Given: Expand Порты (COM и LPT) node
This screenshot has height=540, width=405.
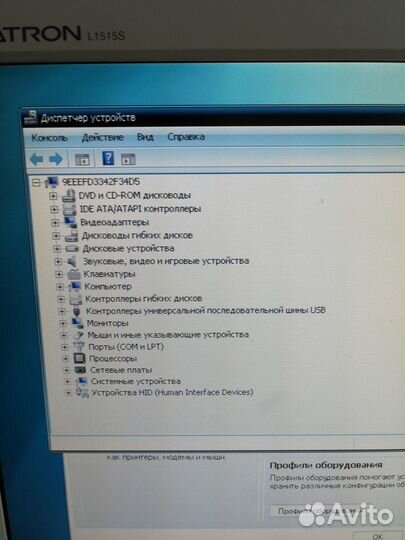Looking at the screenshot, I should (65, 347).
